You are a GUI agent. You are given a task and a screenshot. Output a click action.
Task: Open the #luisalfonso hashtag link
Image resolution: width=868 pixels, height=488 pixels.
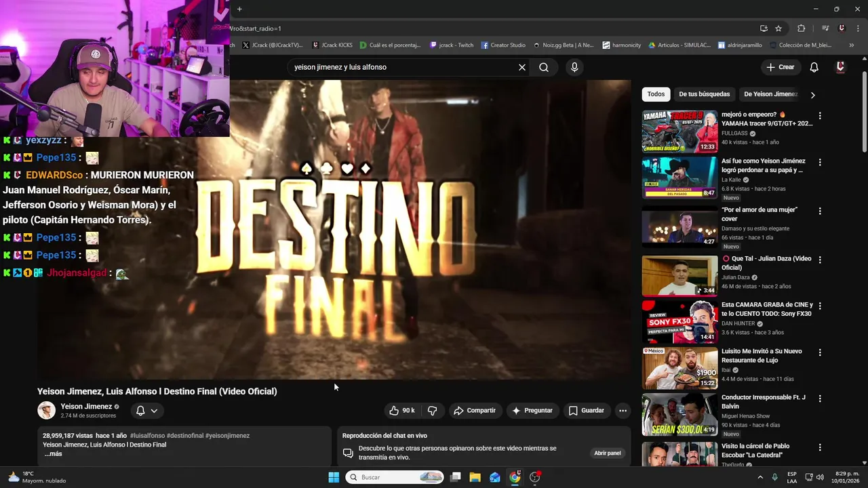tap(147, 436)
